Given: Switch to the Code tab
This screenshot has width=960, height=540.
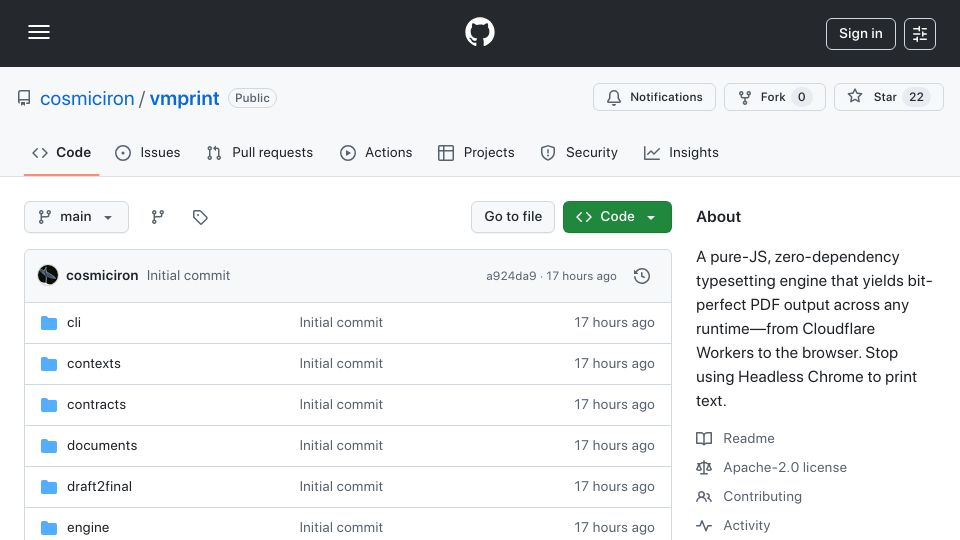Looking at the screenshot, I should (61, 152).
